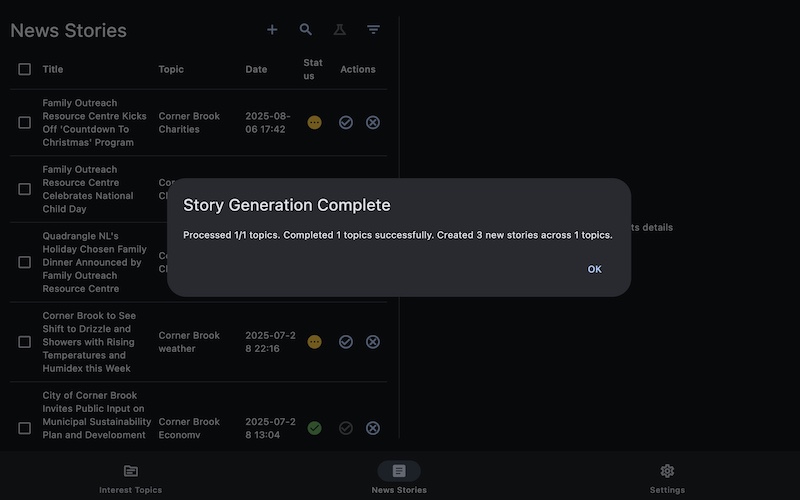Open the filter list icon
Viewport: 800px width, 500px height.
coord(373,30)
